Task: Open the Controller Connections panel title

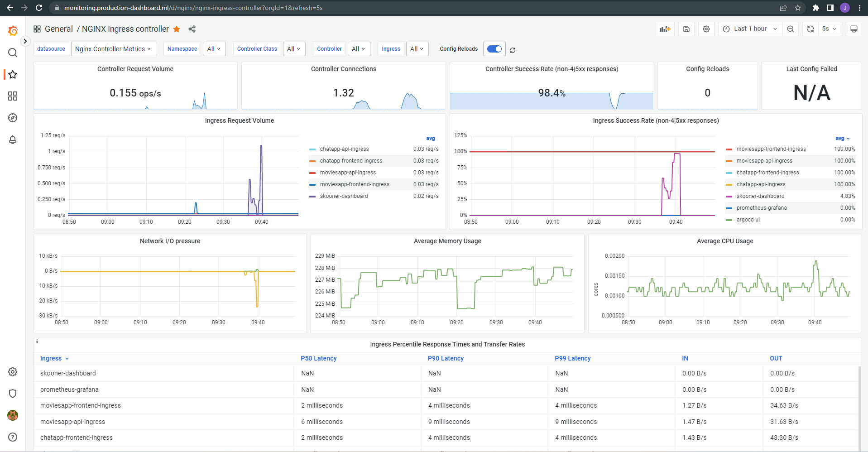Action: (344, 69)
